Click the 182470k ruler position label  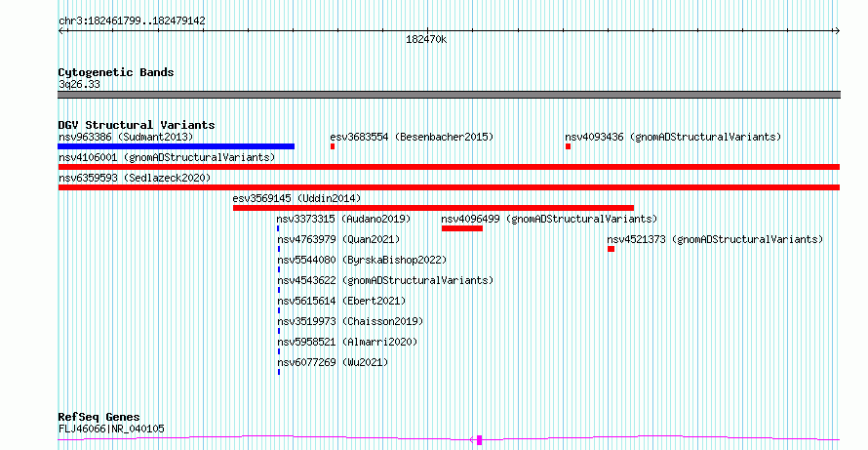(x=426, y=40)
